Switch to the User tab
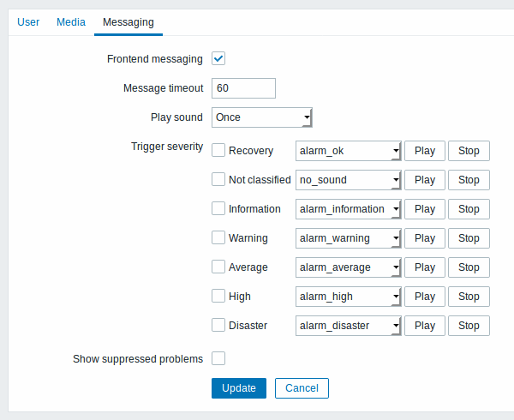514x420 pixels. [x=28, y=21]
